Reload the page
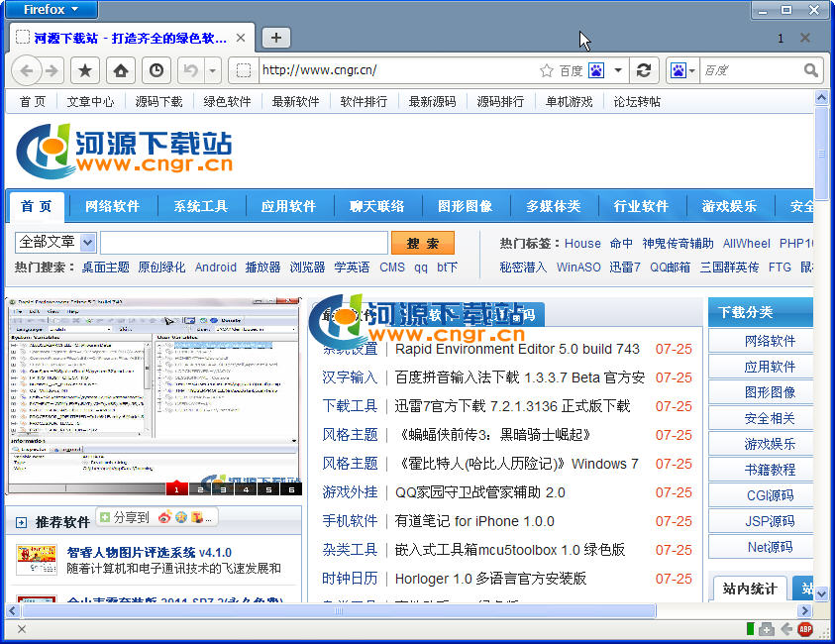This screenshot has width=835, height=644. (x=644, y=70)
